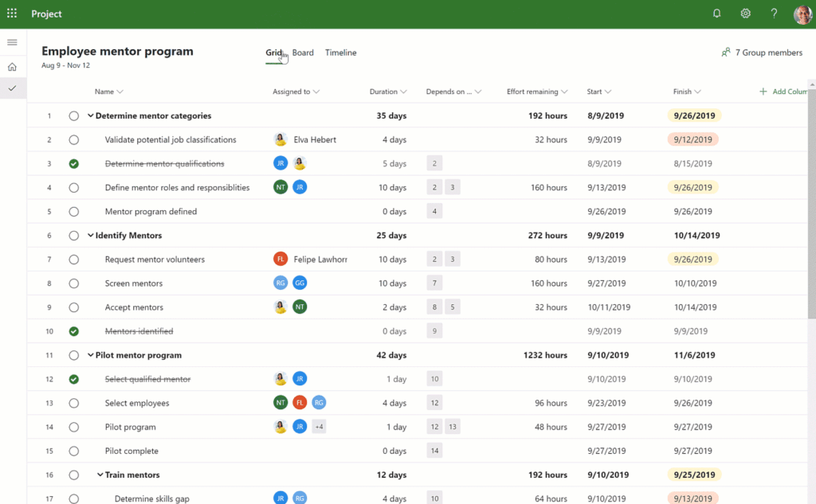Uncheck completed Mentors identified task
816x504 pixels.
pyautogui.click(x=74, y=331)
